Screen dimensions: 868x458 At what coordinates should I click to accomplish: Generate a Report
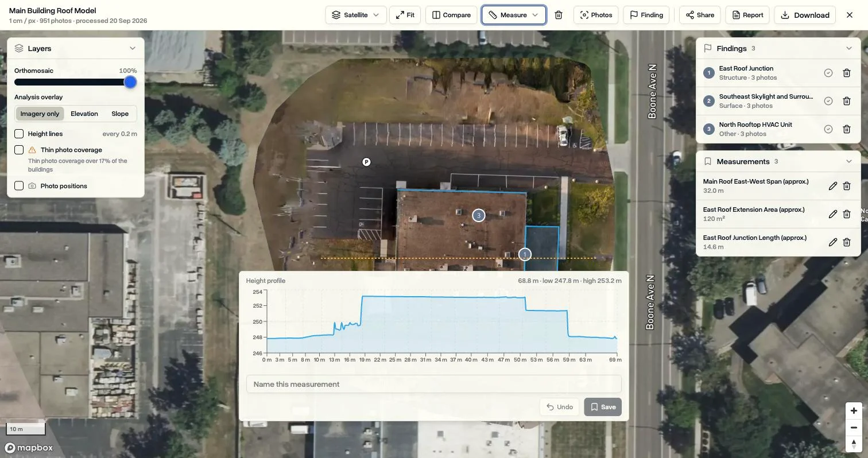pos(747,15)
